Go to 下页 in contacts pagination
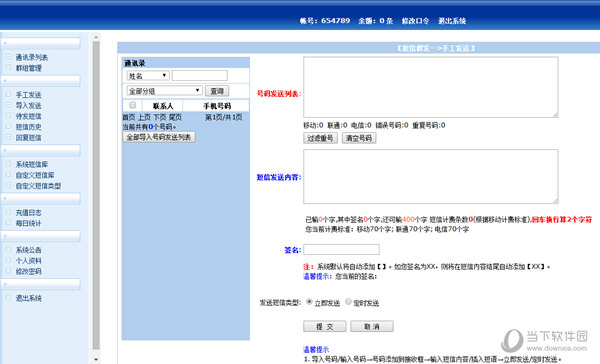 pos(160,117)
